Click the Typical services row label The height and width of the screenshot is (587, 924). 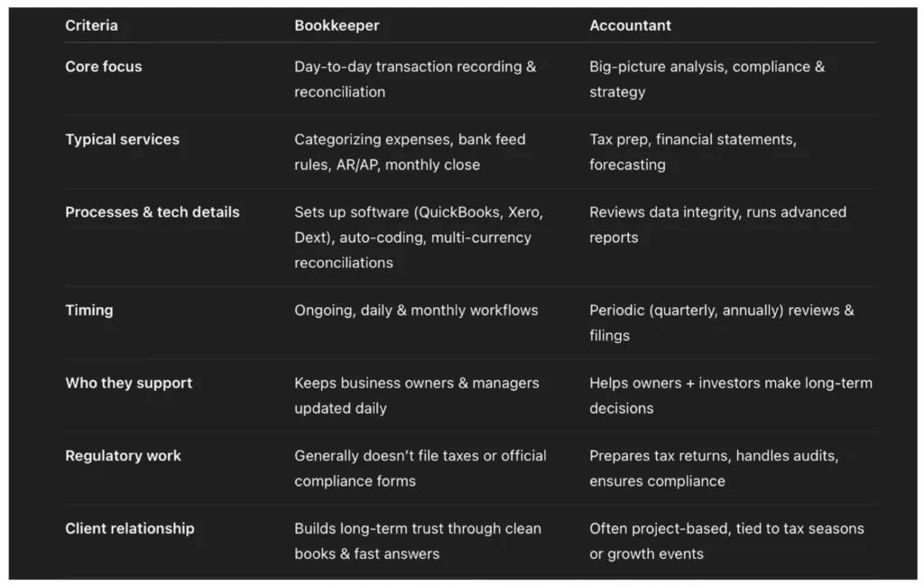(123, 139)
